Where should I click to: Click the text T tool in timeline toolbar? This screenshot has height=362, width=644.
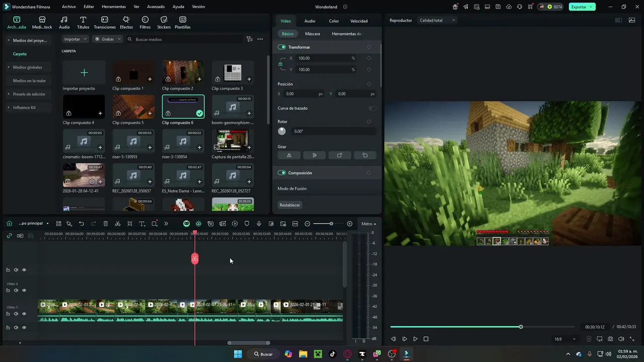[142, 224]
